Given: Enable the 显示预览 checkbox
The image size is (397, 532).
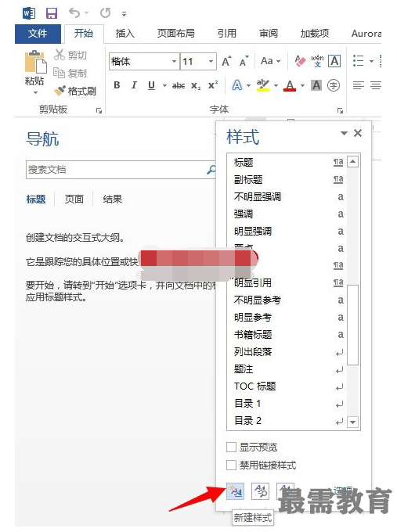Looking at the screenshot, I should [231, 448].
